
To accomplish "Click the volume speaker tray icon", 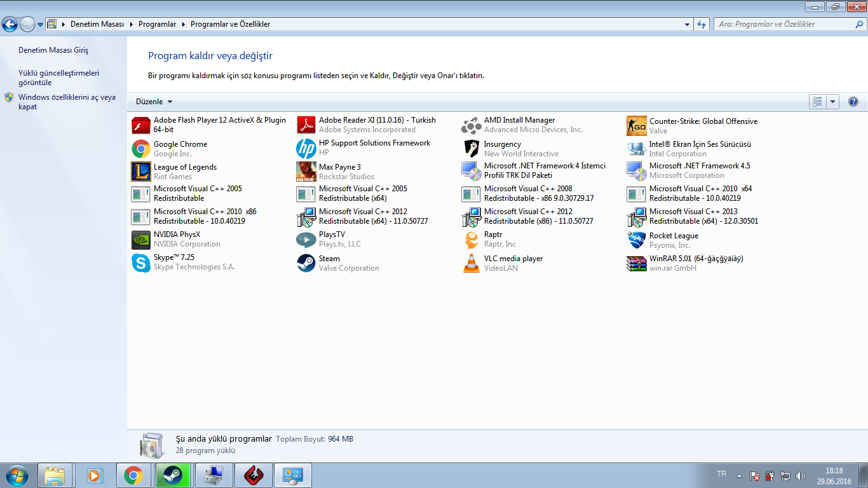I will pyautogui.click(x=801, y=475).
